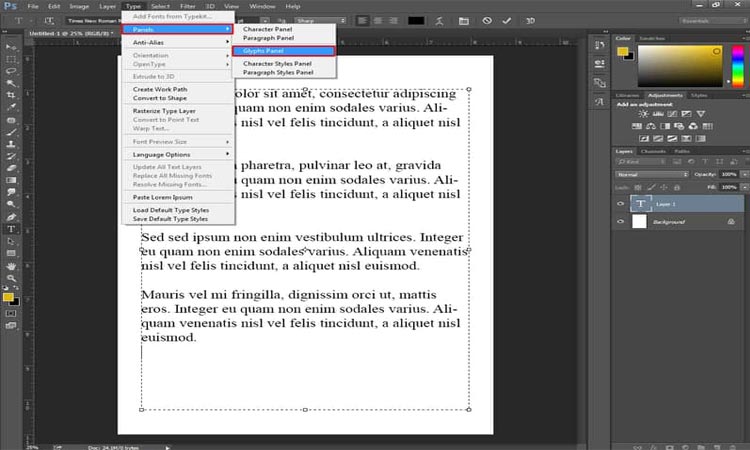Click the Warp Text icon in options bar
The height and width of the screenshot is (450, 750).
[439, 21]
